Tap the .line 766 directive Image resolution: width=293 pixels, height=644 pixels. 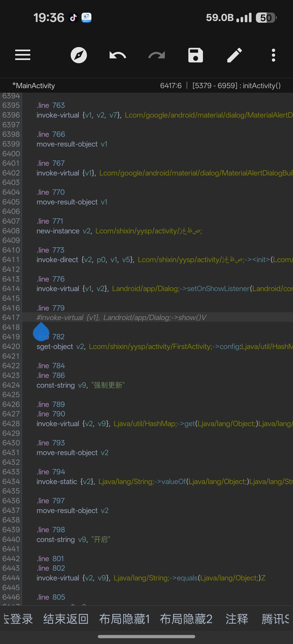51,134
